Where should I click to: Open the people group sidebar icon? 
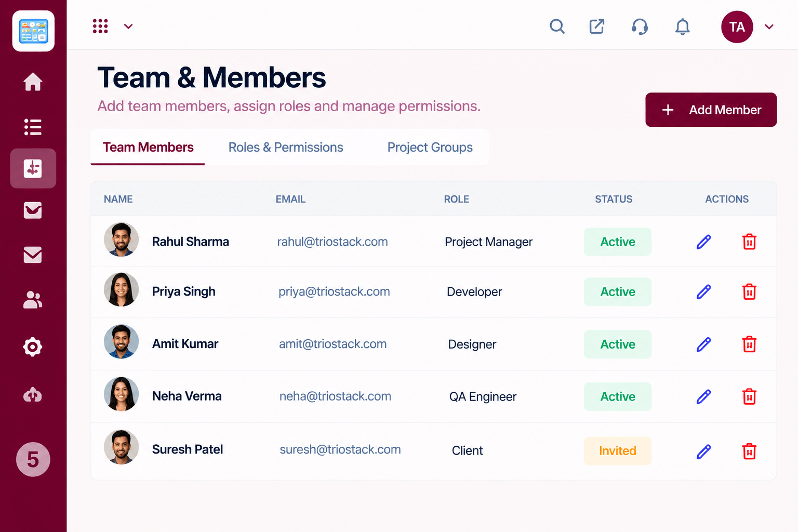tap(33, 300)
